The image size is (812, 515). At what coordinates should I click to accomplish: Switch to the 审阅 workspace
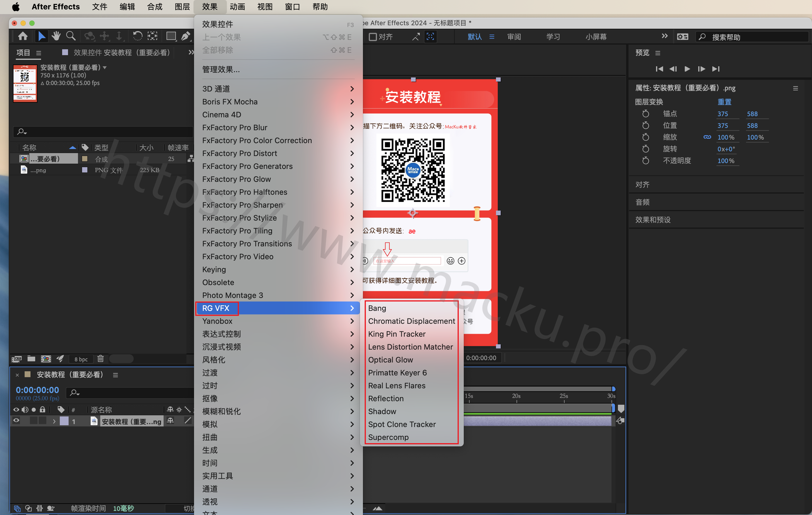tap(514, 36)
